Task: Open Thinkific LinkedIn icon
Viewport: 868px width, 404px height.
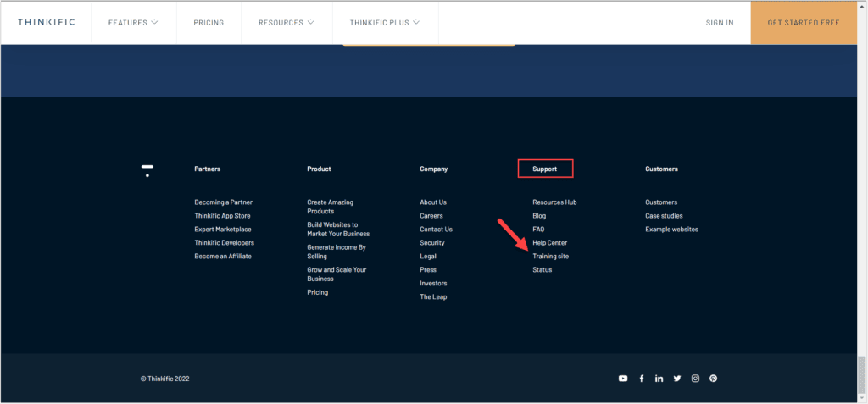Action: pyautogui.click(x=659, y=379)
